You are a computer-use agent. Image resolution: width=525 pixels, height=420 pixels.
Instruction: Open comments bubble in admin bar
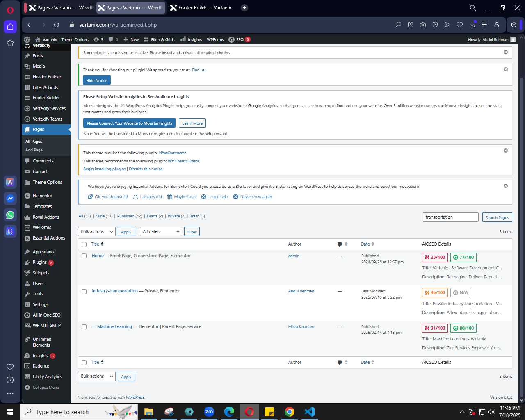click(x=114, y=39)
